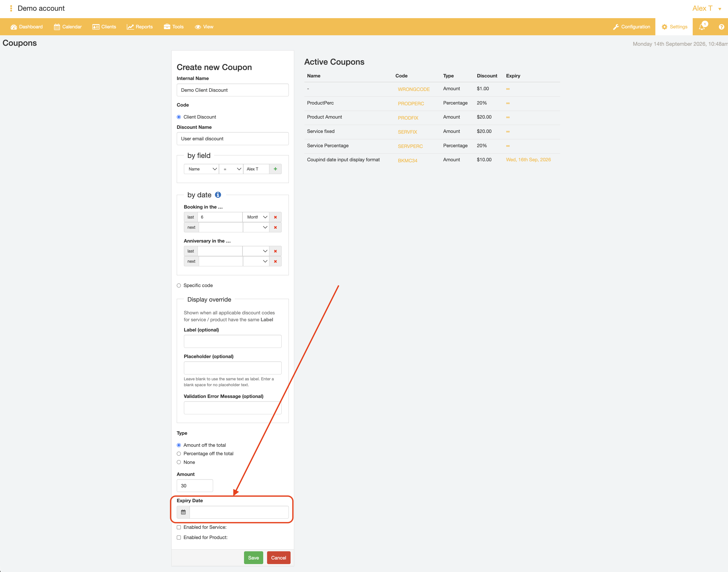Tick the Enabled for Product checkbox
This screenshot has height=572, width=728.
(179, 537)
